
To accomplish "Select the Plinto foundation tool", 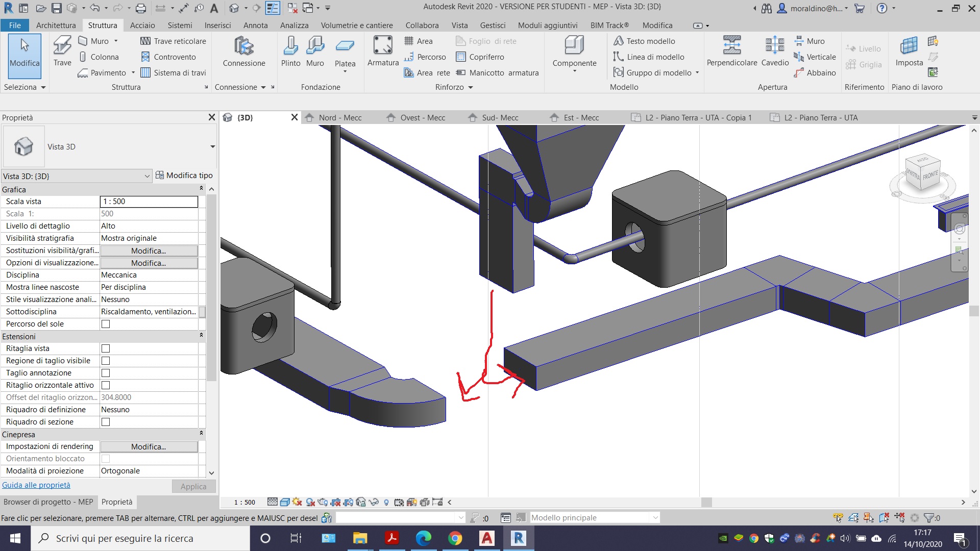I will [290, 51].
